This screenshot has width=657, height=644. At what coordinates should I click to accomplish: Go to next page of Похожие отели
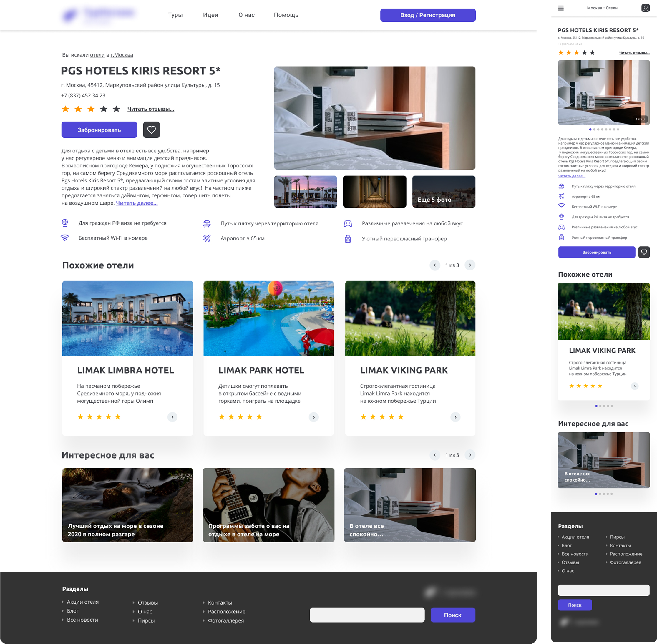[470, 265]
